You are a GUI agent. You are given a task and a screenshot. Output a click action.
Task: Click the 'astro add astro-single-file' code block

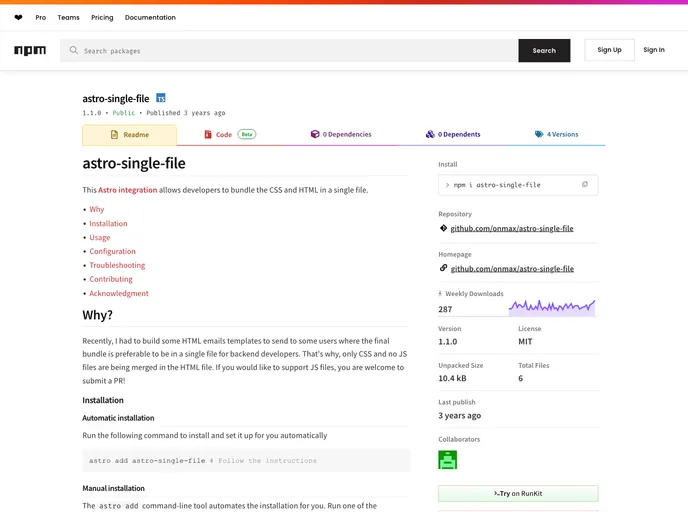click(x=246, y=461)
